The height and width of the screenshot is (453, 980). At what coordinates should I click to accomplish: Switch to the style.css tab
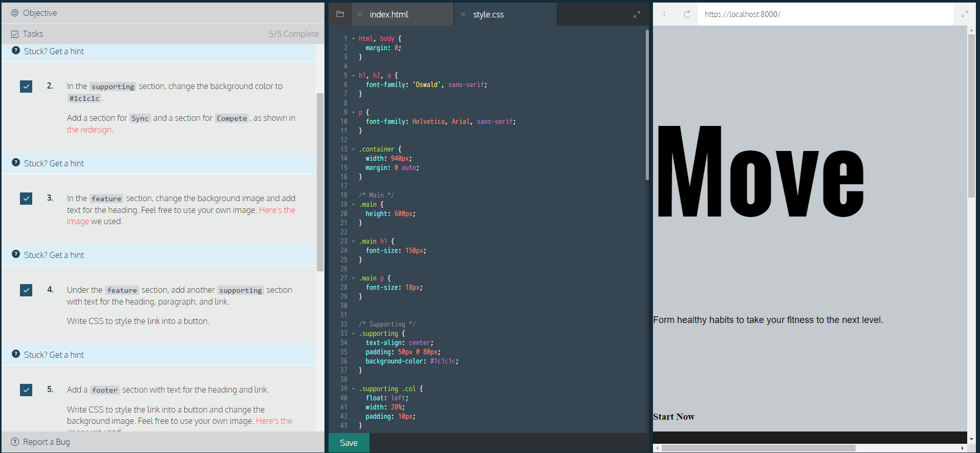click(x=488, y=14)
